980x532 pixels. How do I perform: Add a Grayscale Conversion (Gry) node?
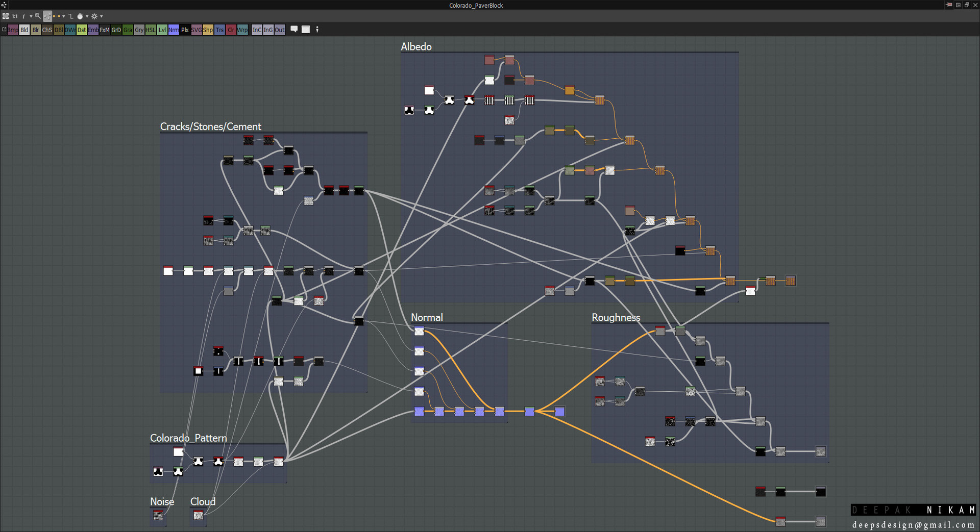[139, 30]
